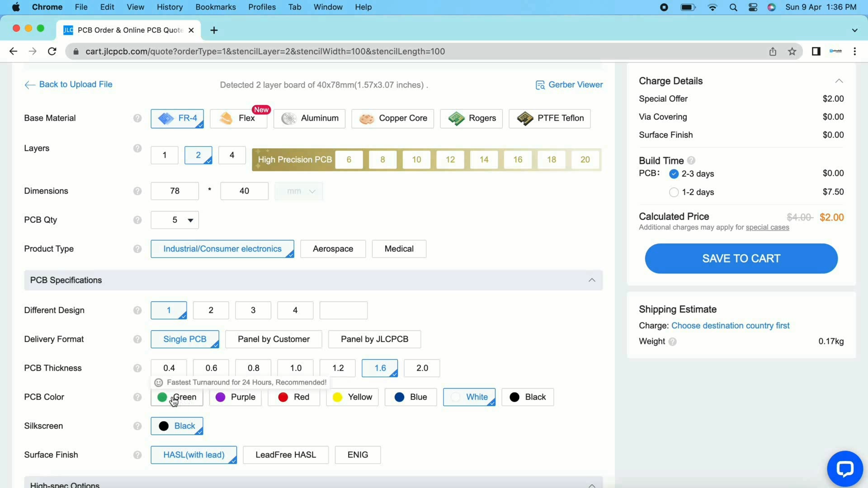Select Aluminum base material
Viewport: 868px width, 488px height.
point(309,118)
